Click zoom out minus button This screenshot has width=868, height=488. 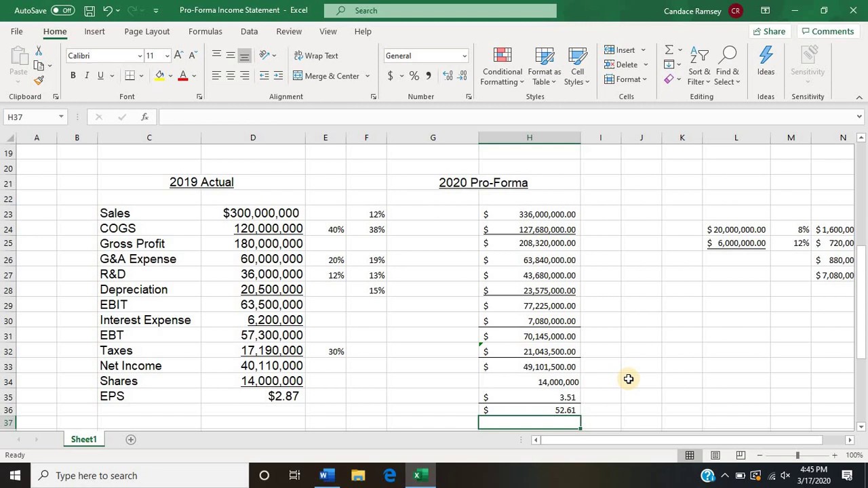[760, 455]
